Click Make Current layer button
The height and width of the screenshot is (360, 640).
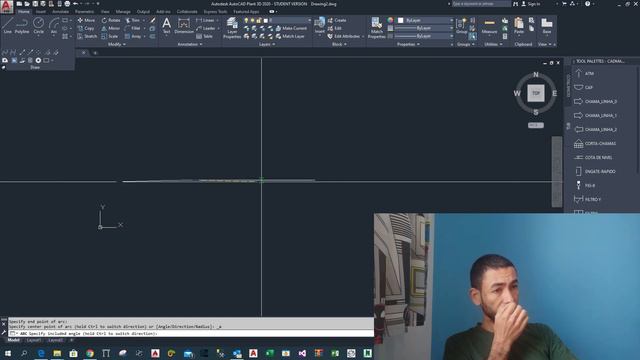click(x=291, y=28)
